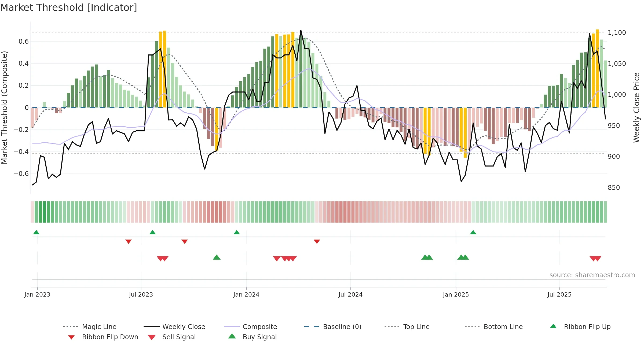Click the ribbon flip up marker after Jul 2023

[x=152, y=232]
